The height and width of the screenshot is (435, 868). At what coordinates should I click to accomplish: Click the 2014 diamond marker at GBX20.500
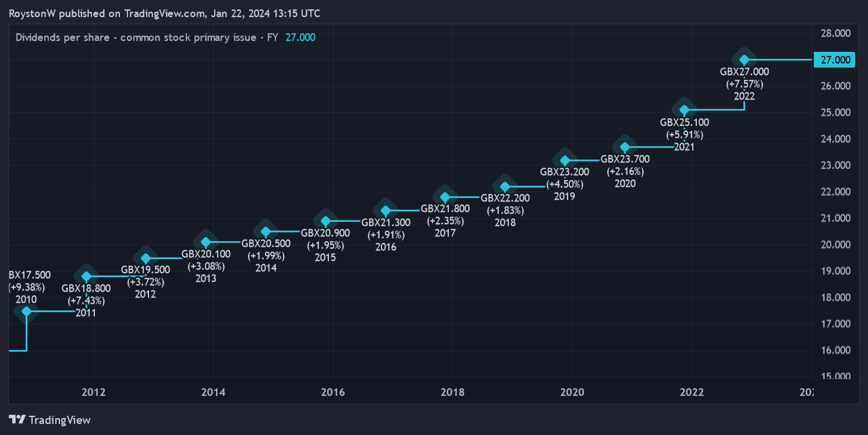266,232
